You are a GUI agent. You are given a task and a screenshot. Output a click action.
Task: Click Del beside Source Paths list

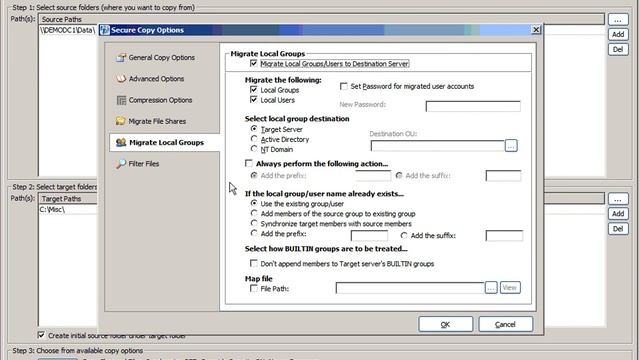point(618,49)
